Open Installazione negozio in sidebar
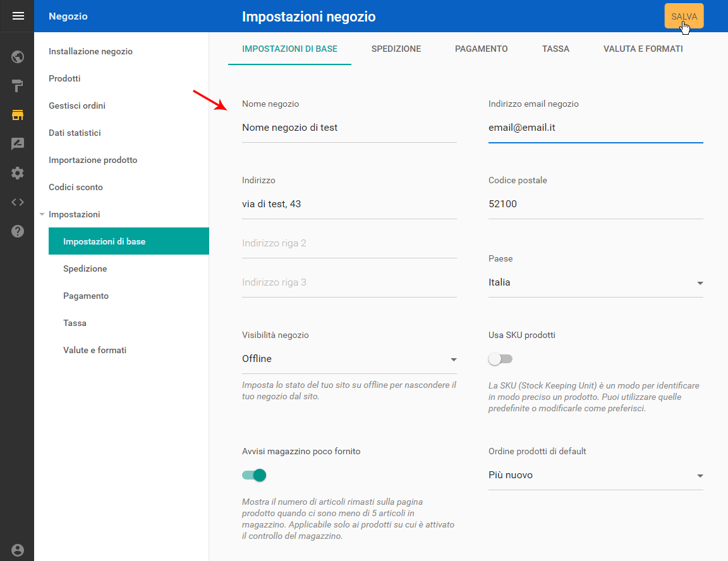 [90, 52]
